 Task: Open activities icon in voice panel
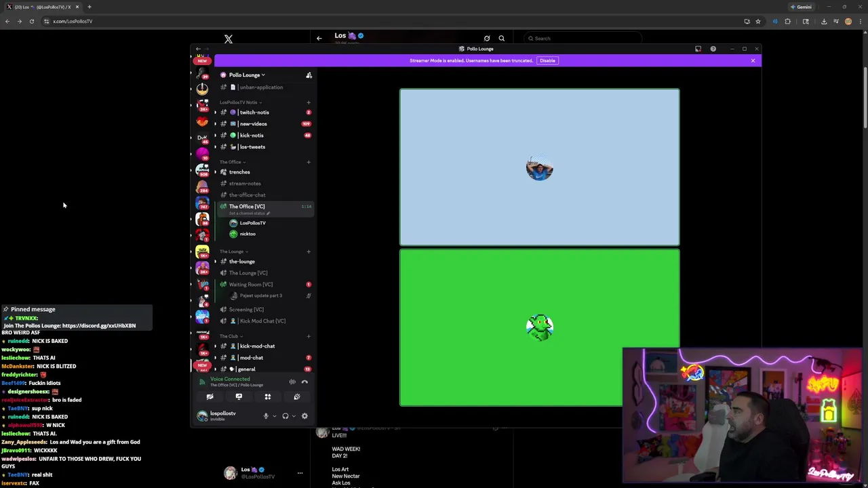click(x=268, y=397)
